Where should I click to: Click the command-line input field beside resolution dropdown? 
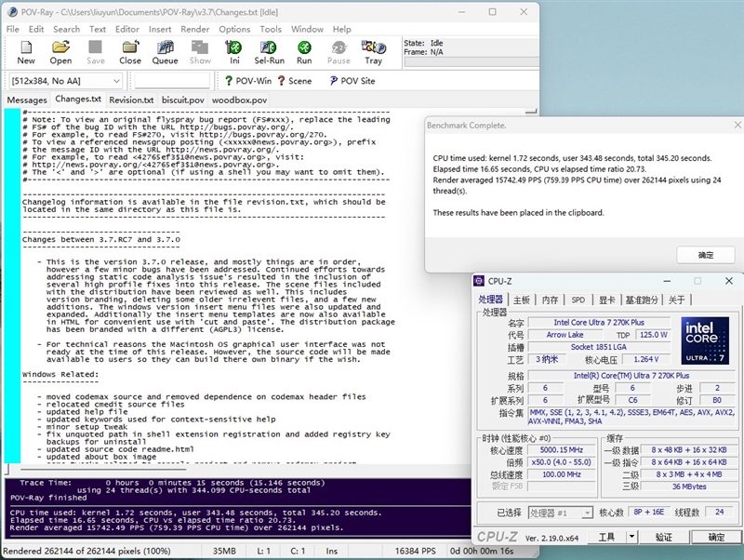tap(171, 81)
